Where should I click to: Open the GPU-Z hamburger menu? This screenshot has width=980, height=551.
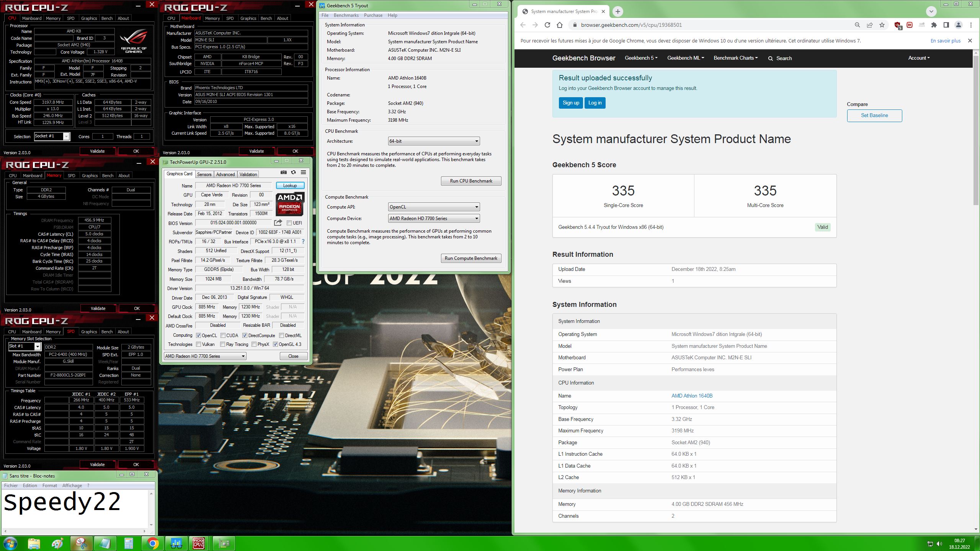pyautogui.click(x=303, y=173)
